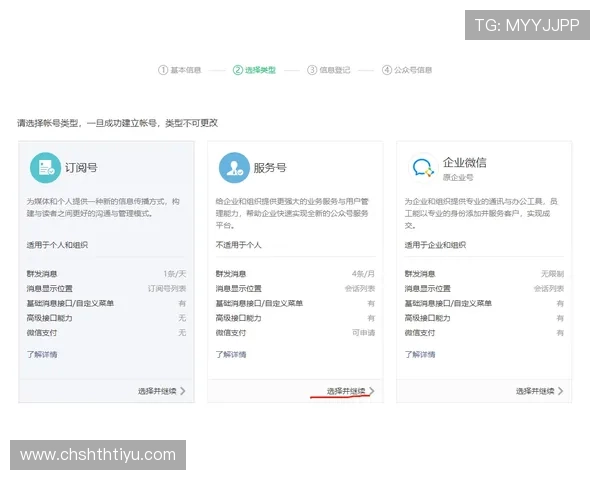Click 适用于个人和组织 text
The image size is (600, 480).
[x=57, y=245]
